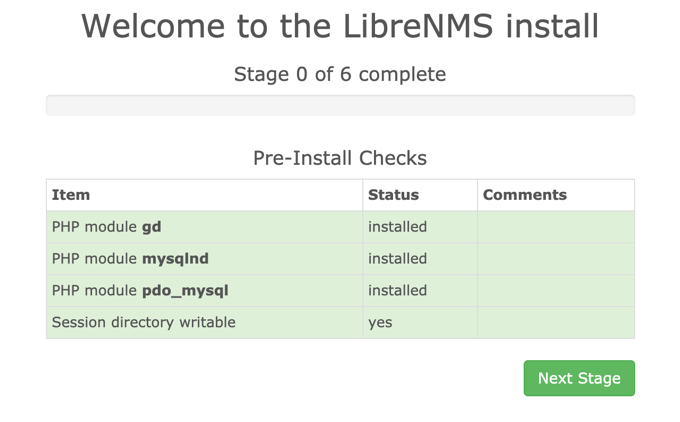This screenshot has height=422, width=680.
Task: Click the Session directory writable item
Action: click(x=143, y=323)
